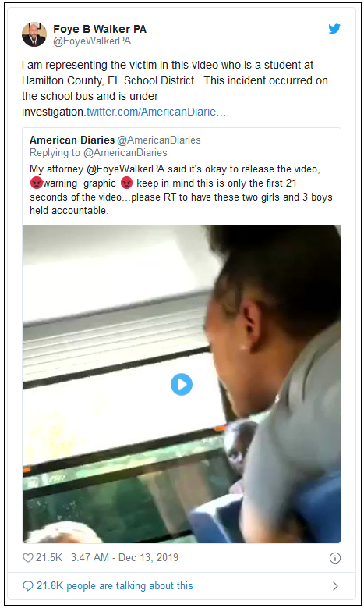Click the 21.5K likes count

(49, 557)
